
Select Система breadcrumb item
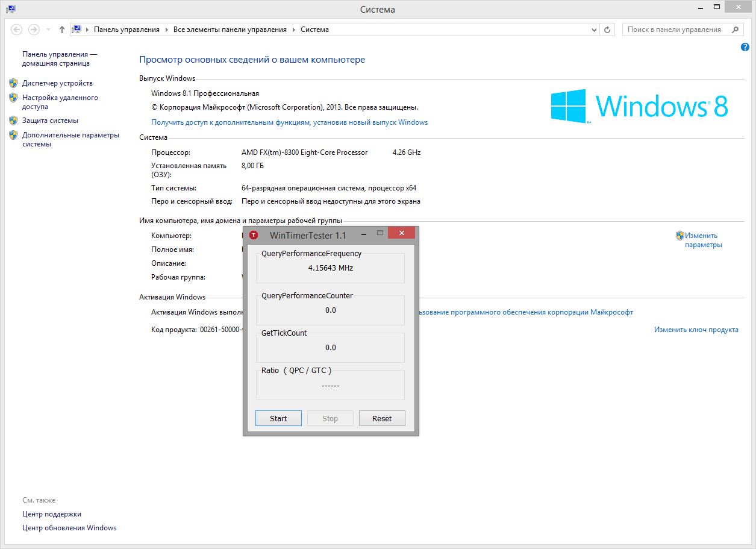click(x=314, y=30)
